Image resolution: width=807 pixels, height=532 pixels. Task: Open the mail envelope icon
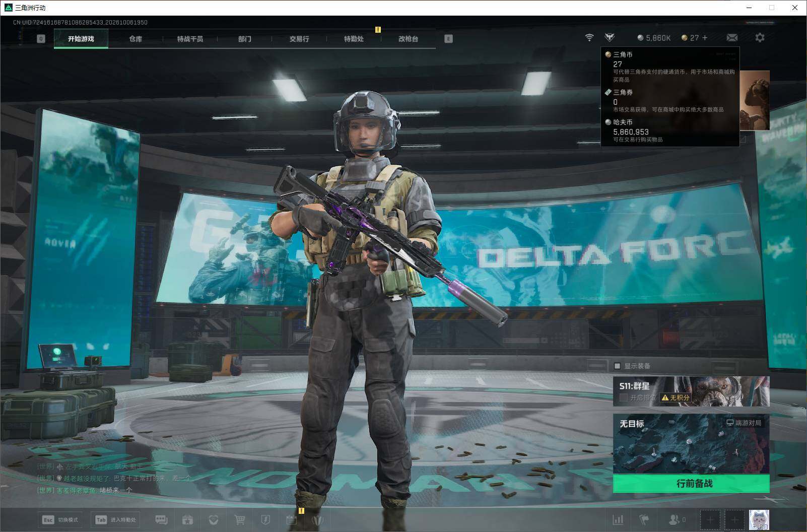732,38
